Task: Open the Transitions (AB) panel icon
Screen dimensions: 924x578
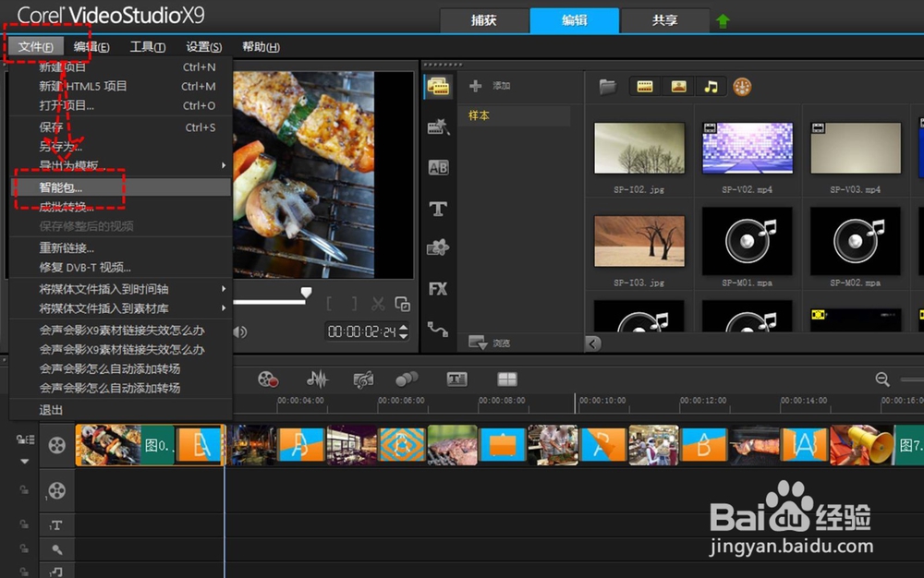Action: pos(438,168)
